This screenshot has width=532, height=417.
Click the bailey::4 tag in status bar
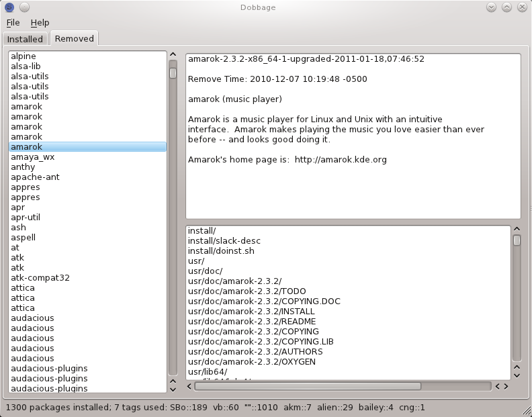click(376, 407)
